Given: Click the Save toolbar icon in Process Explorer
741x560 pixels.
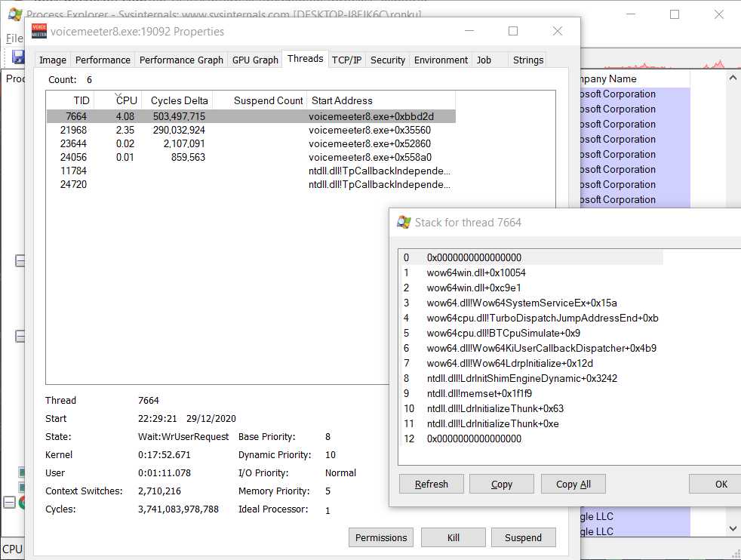Looking at the screenshot, I should pyautogui.click(x=17, y=57).
